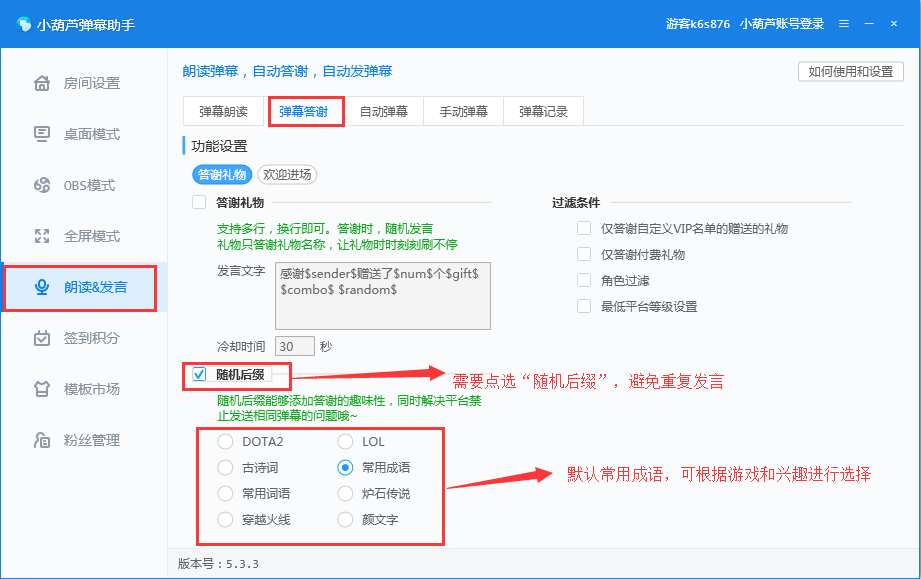Switch to the 弹幕答谢 tab
Screen dimensions: 921x579
pyautogui.click(x=304, y=111)
